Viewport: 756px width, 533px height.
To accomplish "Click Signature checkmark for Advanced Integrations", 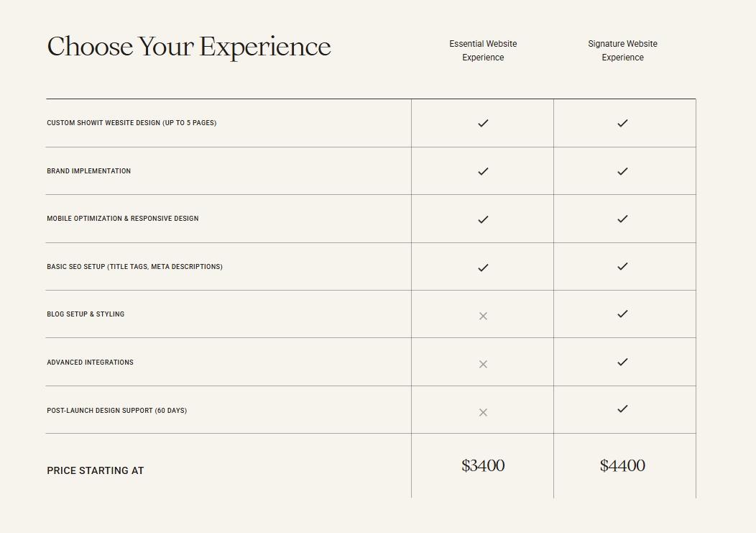I will tap(622, 362).
